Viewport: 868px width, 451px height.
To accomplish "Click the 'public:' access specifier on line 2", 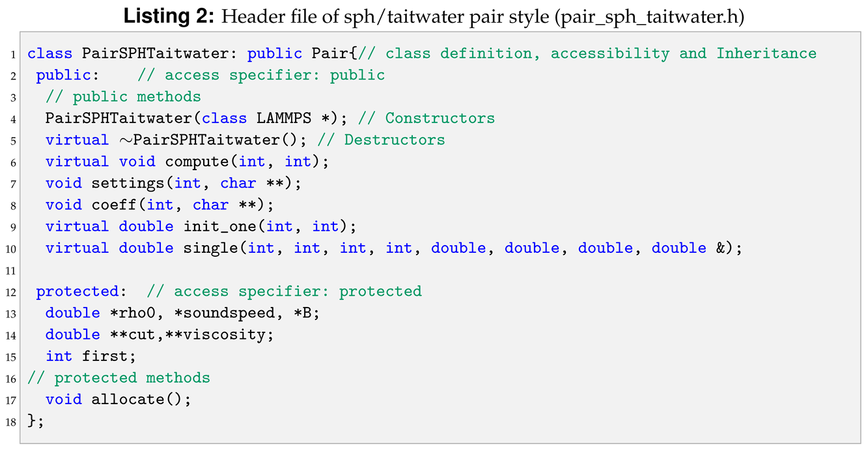I will pos(68,75).
